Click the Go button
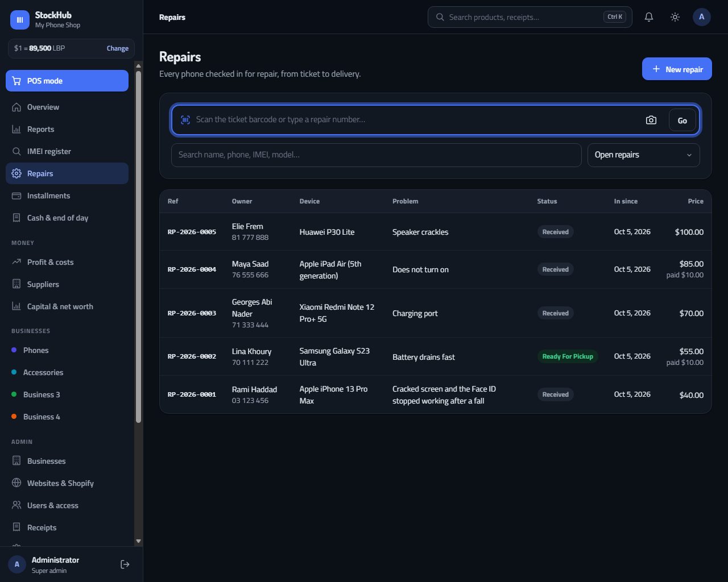 coord(682,120)
